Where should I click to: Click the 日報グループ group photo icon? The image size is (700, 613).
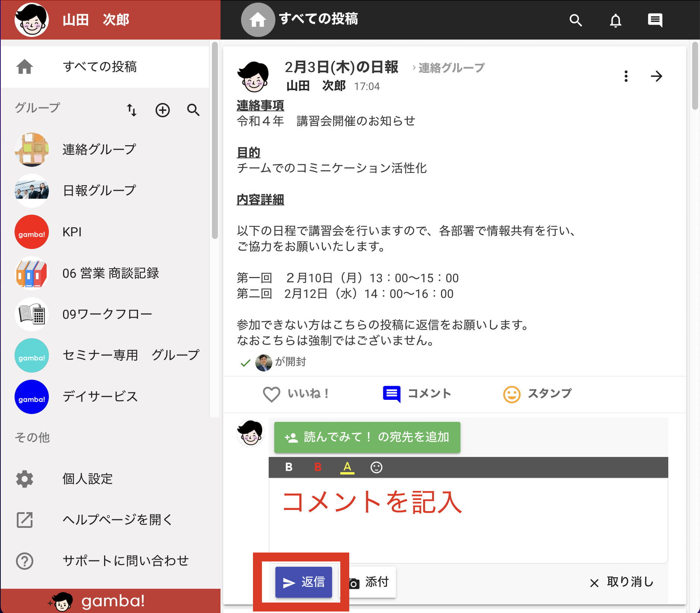point(32,190)
